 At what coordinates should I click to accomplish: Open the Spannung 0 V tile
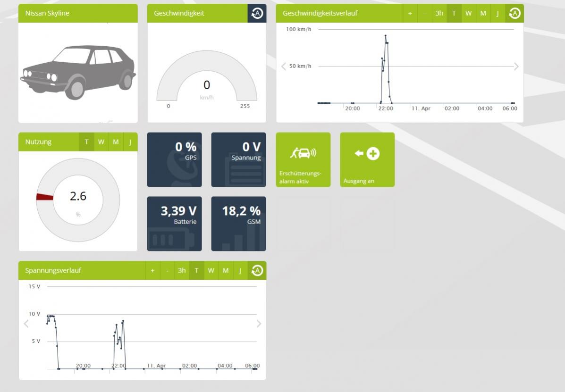click(238, 159)
